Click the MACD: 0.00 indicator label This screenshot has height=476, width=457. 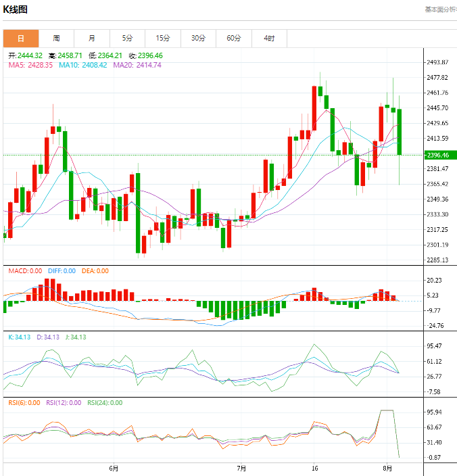point(25,270)
